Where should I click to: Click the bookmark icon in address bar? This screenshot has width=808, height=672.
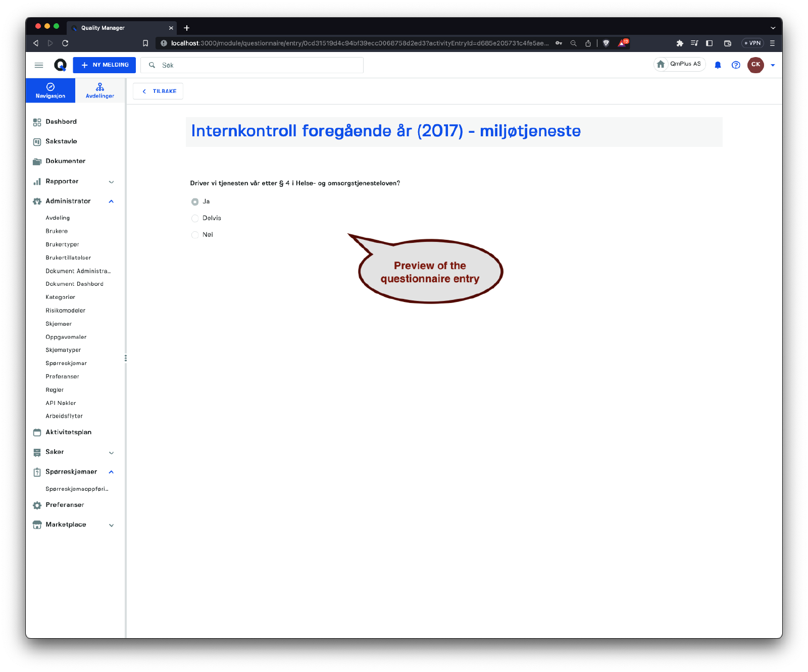click(x=145, y=43)
